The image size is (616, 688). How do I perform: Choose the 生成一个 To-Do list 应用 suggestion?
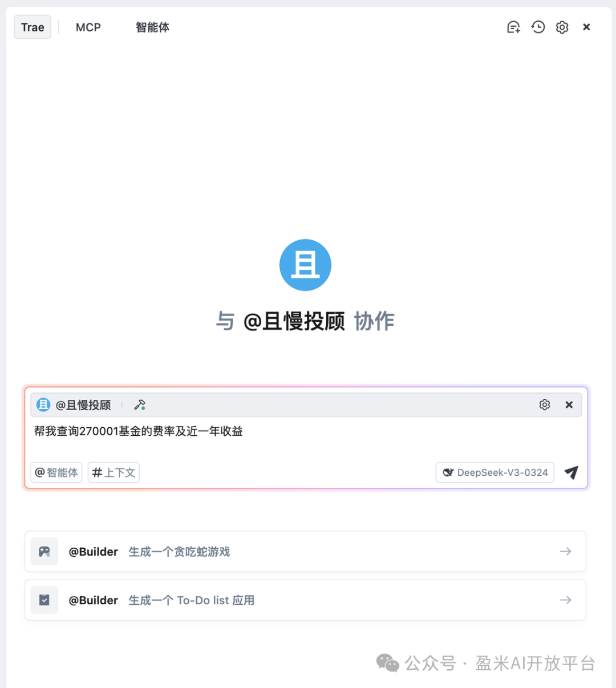(305, 600)
